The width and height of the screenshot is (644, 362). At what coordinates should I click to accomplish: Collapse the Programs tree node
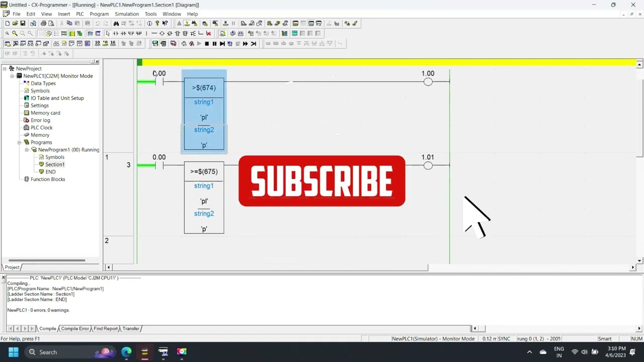[x=19, y=142]
